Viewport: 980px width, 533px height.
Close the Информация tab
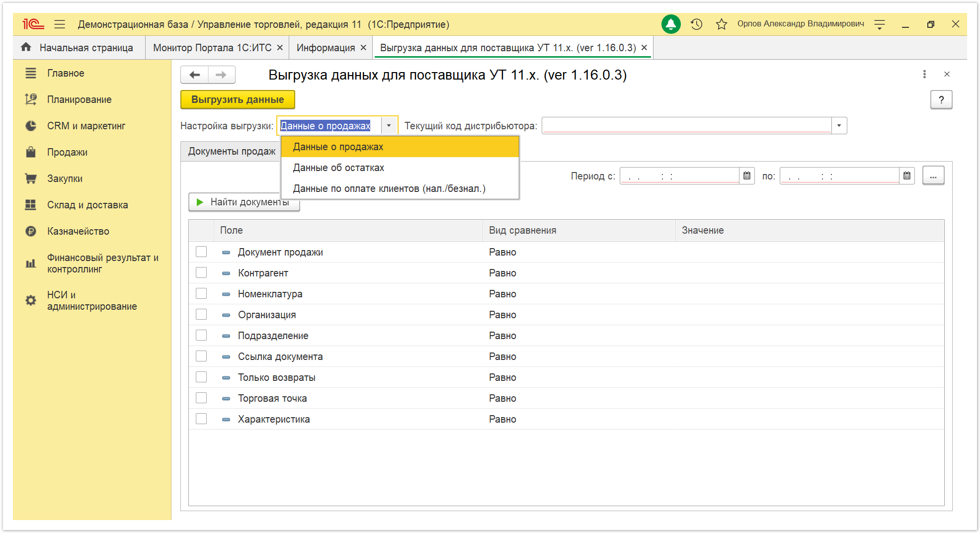(363, 47)
